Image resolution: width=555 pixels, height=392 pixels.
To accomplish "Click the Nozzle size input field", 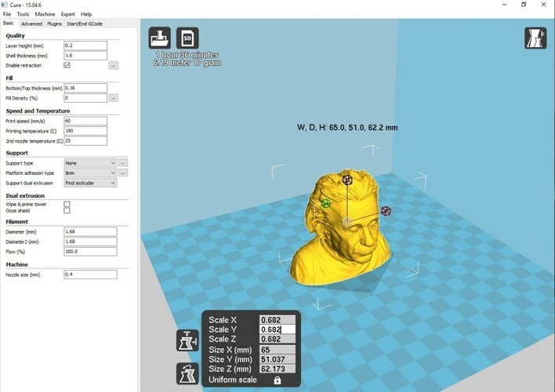I will (x=90, y=274).
